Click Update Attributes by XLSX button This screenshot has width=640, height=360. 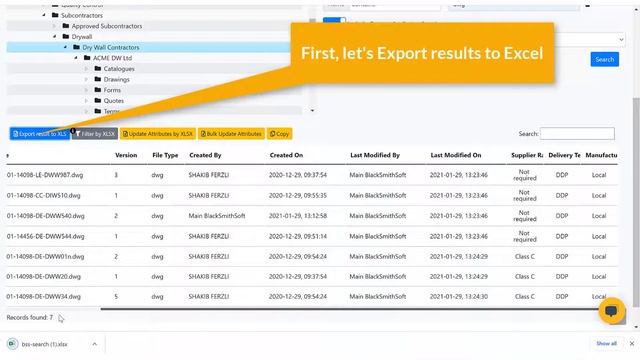[x=158, y=134]
